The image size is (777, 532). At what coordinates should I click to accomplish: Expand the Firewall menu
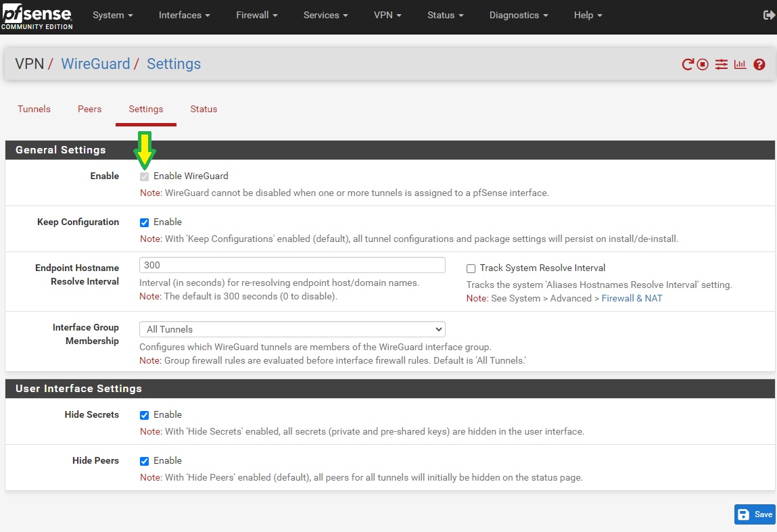(x=257, y=15)
